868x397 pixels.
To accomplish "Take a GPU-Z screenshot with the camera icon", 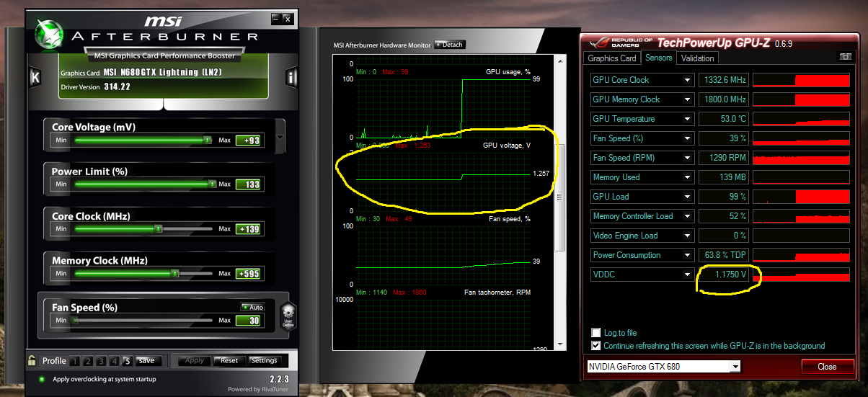I will point(845,57).
